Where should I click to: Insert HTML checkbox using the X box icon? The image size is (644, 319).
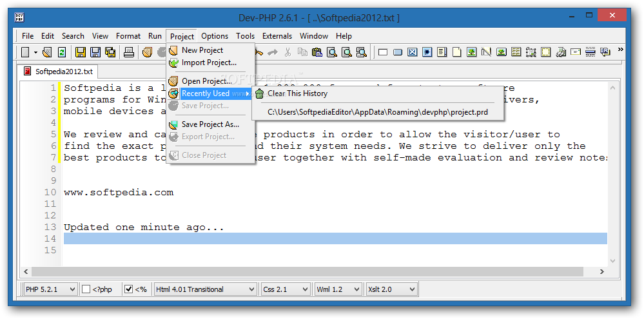(x=413, y=52)
